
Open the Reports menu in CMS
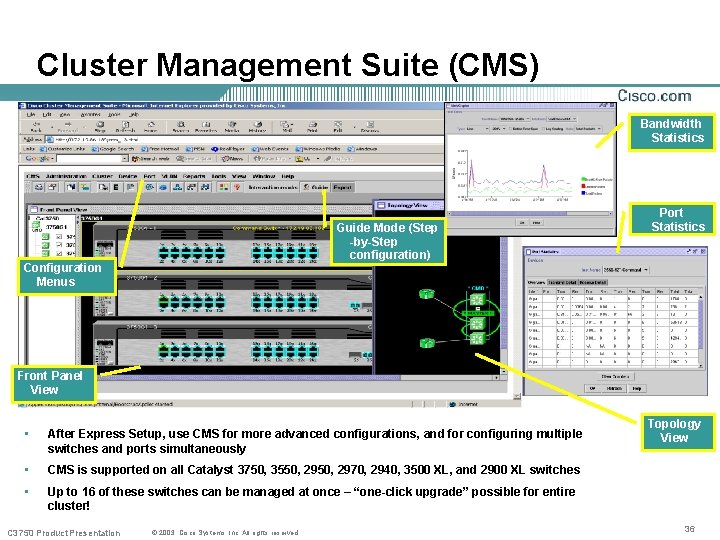point(194,176)
